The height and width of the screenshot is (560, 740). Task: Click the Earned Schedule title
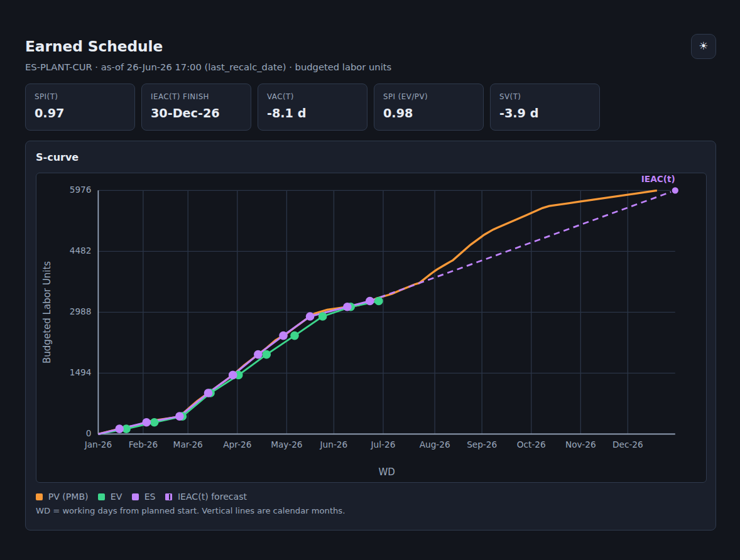(x=94, y=46)
